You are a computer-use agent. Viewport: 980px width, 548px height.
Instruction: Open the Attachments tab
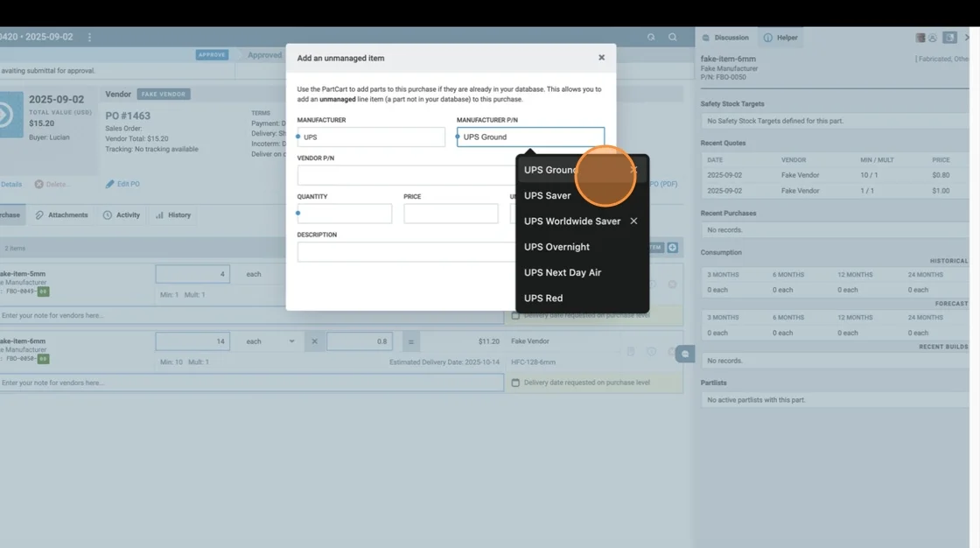pos(61,215)
